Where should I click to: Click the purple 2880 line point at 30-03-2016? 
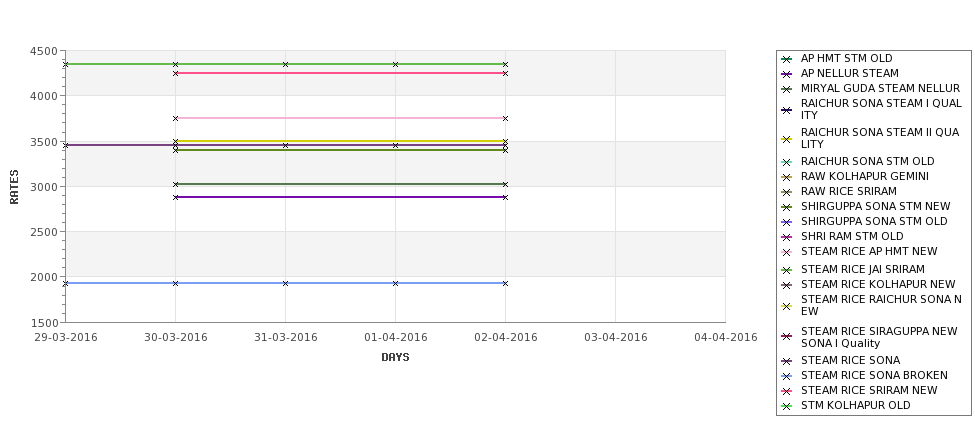click(x=175, y=197)
